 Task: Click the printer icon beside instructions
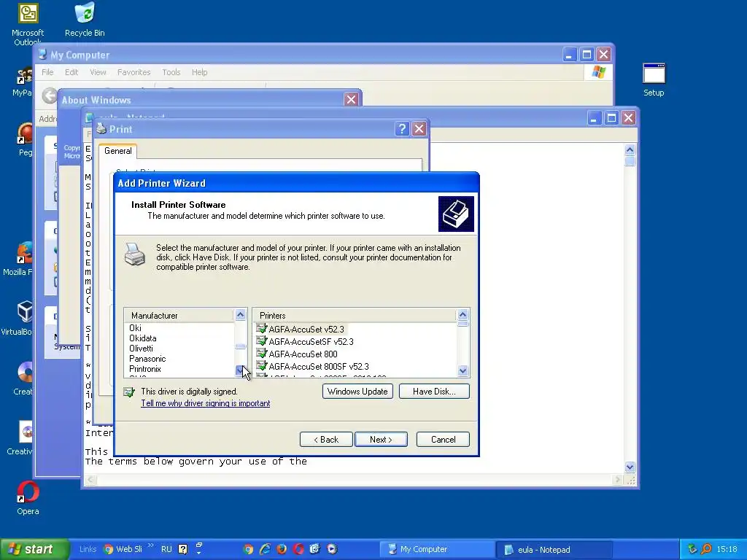point(135,254)
